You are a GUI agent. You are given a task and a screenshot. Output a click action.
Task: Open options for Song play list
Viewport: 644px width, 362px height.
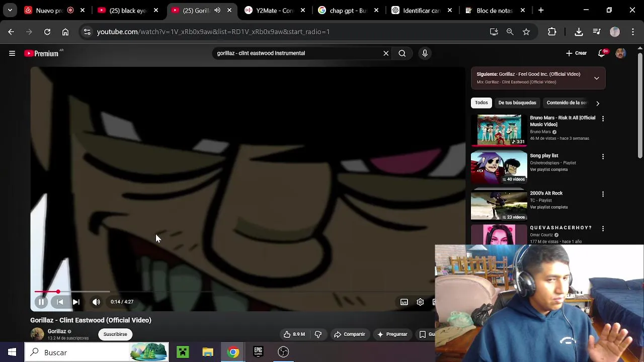[603, 156]
